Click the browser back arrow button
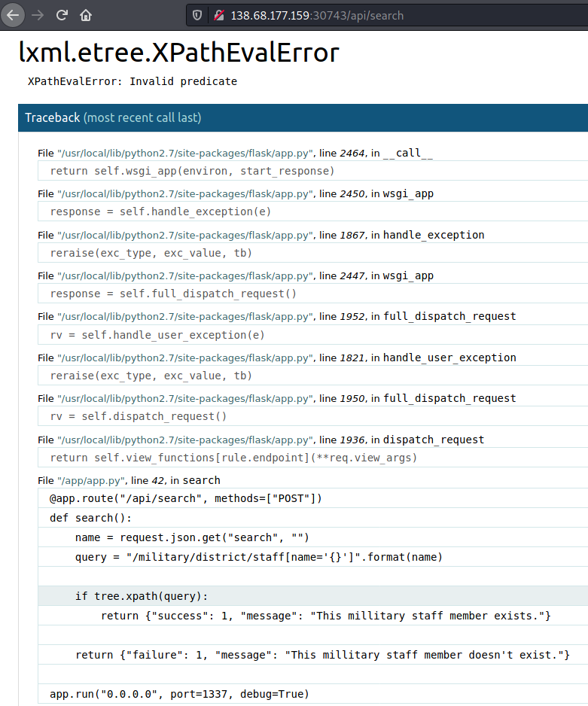 pos(13,15)
